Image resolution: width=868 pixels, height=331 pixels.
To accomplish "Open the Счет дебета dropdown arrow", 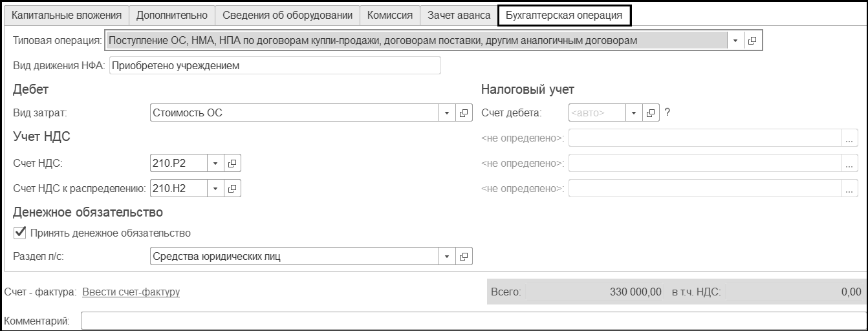I will (635, 113).
